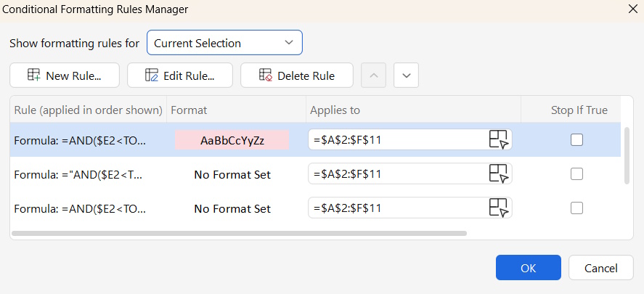Select first rule Formula: =AND($E2<TO...
This screenshot has height=294, width=644.
coord(80,140)
